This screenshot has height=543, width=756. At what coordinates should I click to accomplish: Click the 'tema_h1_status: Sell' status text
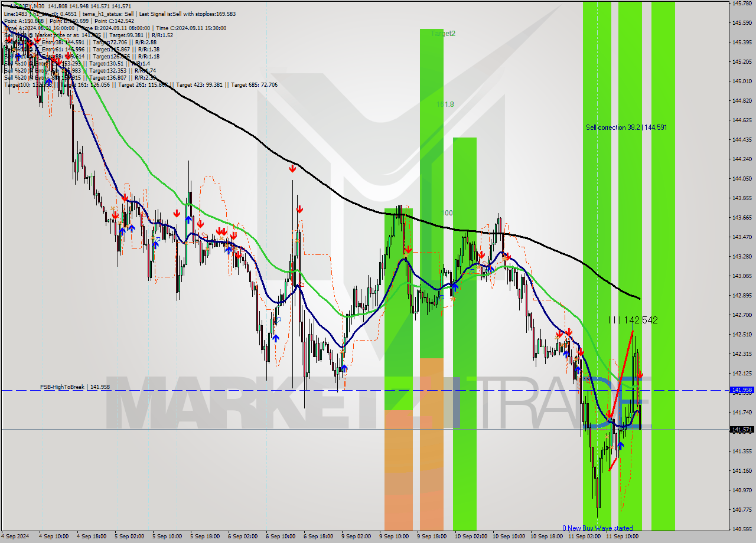point(108,14)
